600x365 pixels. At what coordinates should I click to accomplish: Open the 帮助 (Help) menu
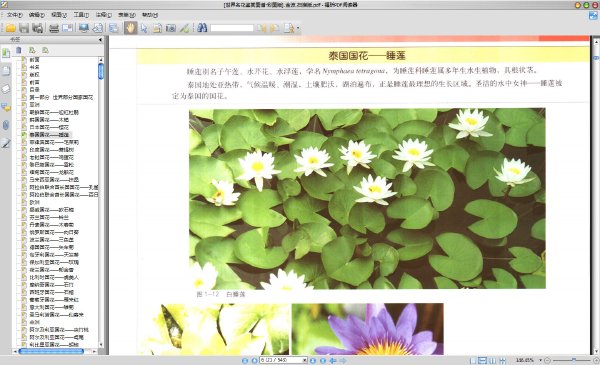pos(150,15)
